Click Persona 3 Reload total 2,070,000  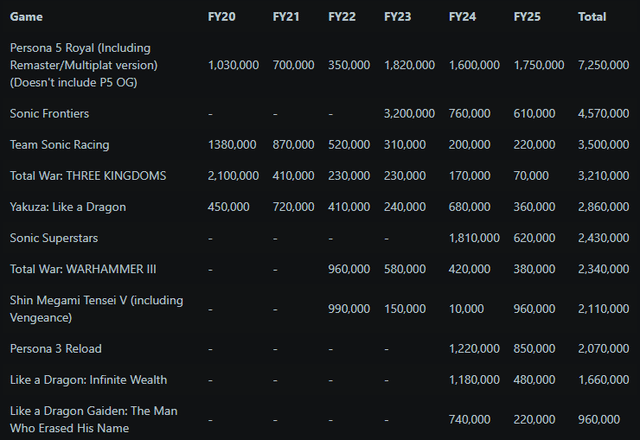[x=603, y=349]
